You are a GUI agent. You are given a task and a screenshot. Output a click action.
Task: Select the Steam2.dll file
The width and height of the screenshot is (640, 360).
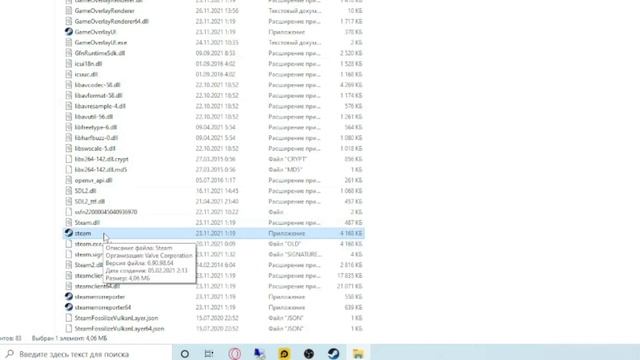(x=89, y=265)
